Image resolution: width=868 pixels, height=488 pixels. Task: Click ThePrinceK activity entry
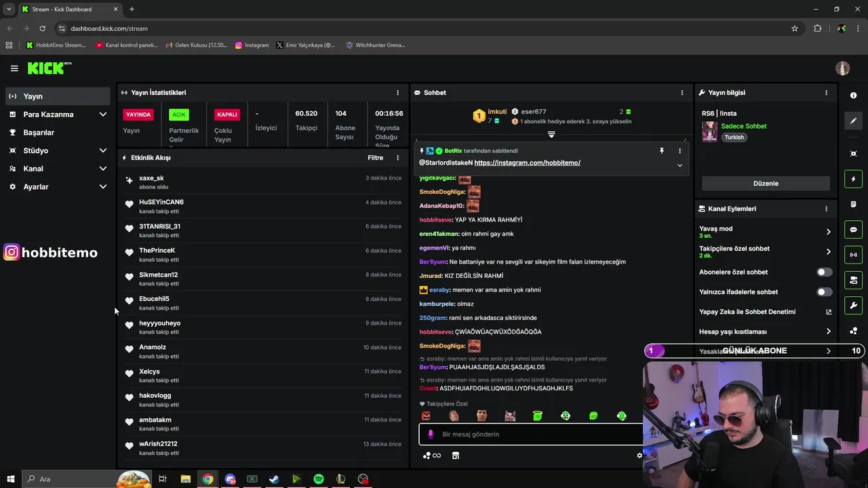263,255
